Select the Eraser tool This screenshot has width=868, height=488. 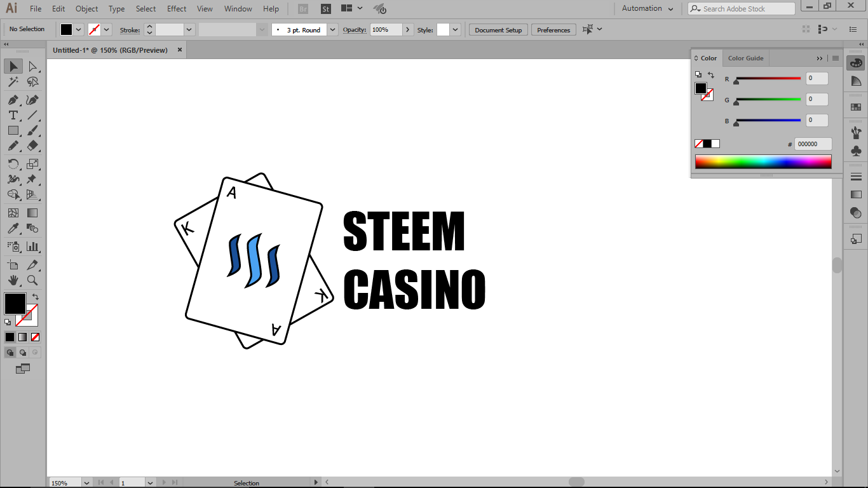point(32,146)
